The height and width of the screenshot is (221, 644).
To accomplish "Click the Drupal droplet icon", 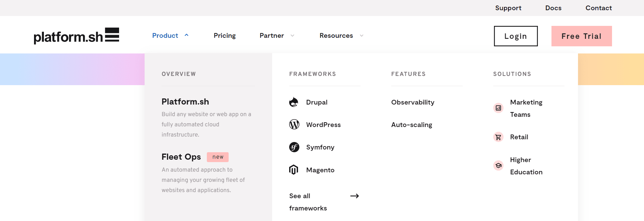I will (294, 102).
